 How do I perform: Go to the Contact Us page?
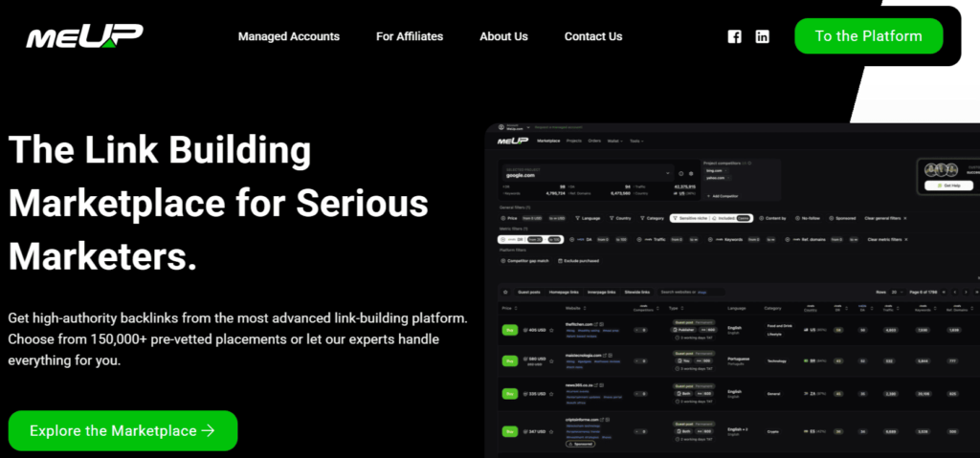(593, 36)
